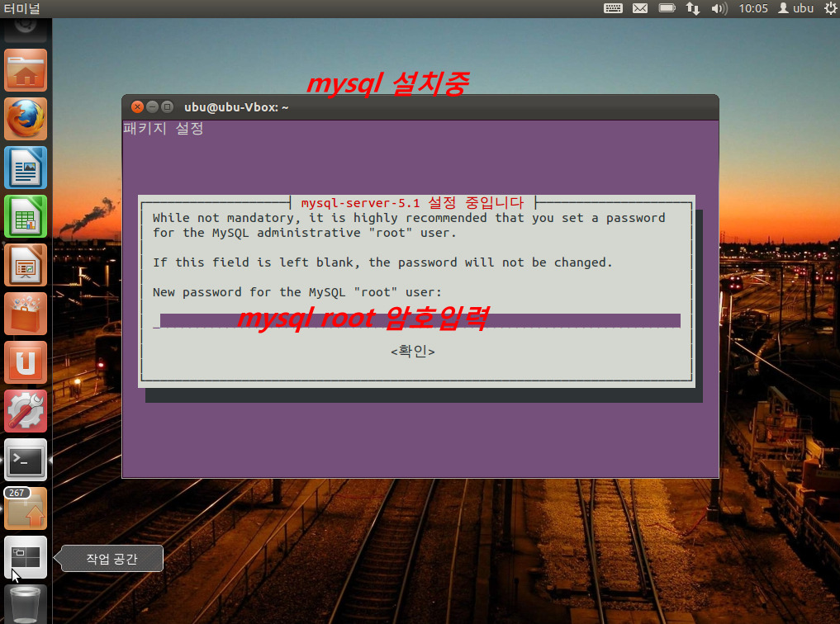Open the sound volume indicator menu
Image resolution: width=840 pixels, height=624 pixels.
click(x=719, y=8)
